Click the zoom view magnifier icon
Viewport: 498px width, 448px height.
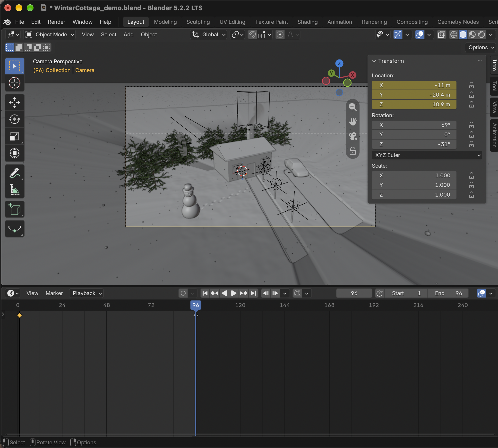click(x=353, y=107)
